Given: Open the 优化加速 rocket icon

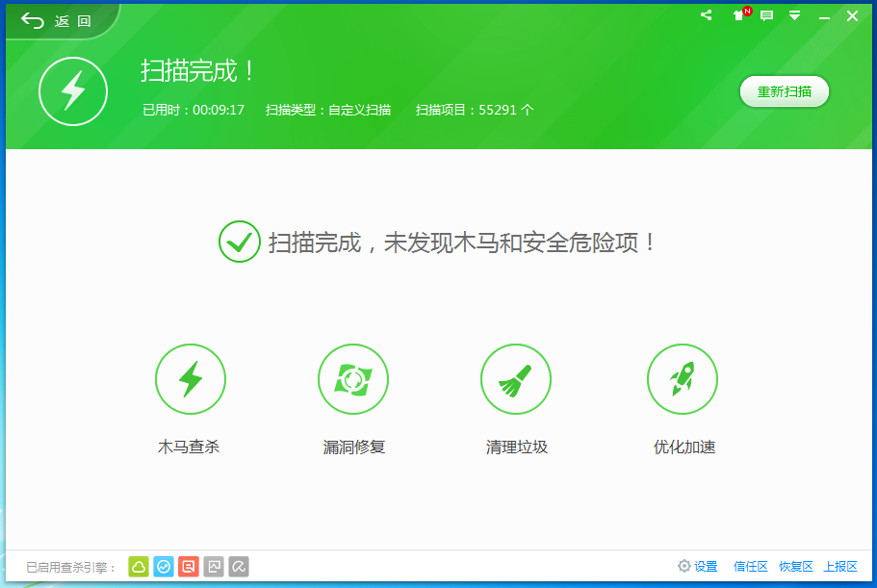Looking at the screenshot, I should (x=683, y=379).
